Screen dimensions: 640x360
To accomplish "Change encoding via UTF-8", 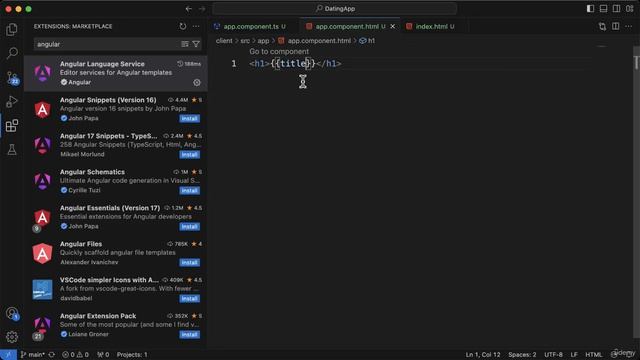I will coord(553,355).
